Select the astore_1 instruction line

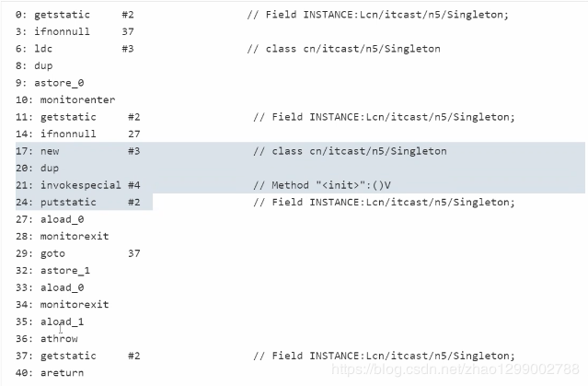[x=52, y=270]
